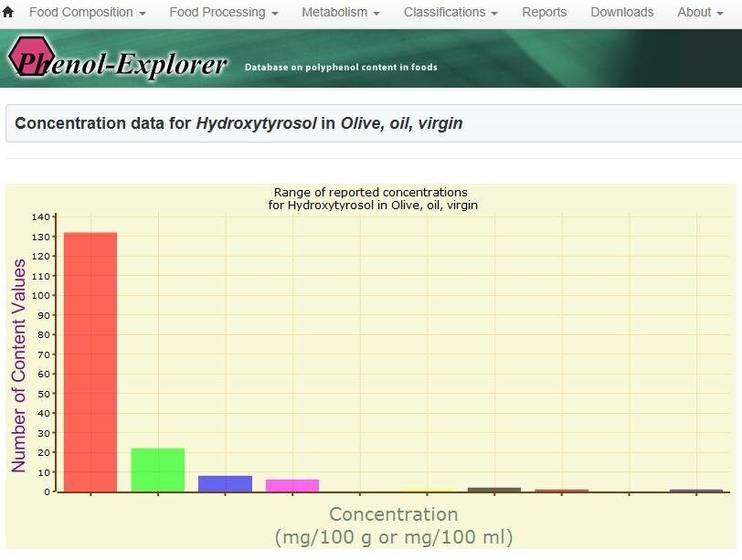Open the About dropdown menu

(x=701, y=13)
